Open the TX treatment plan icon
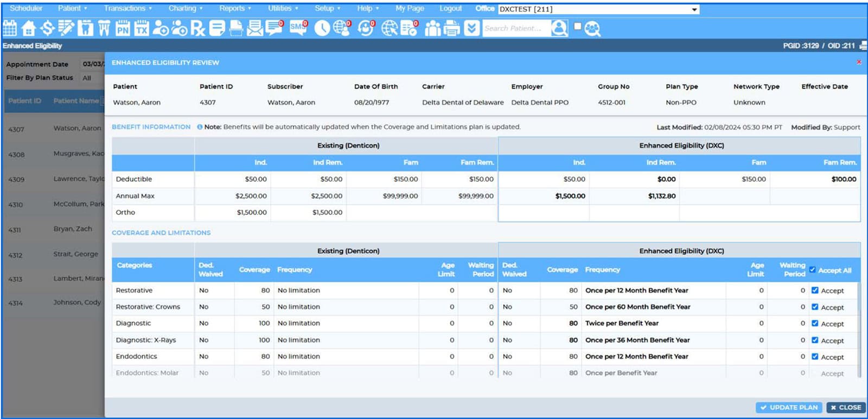 coord(141,28)
